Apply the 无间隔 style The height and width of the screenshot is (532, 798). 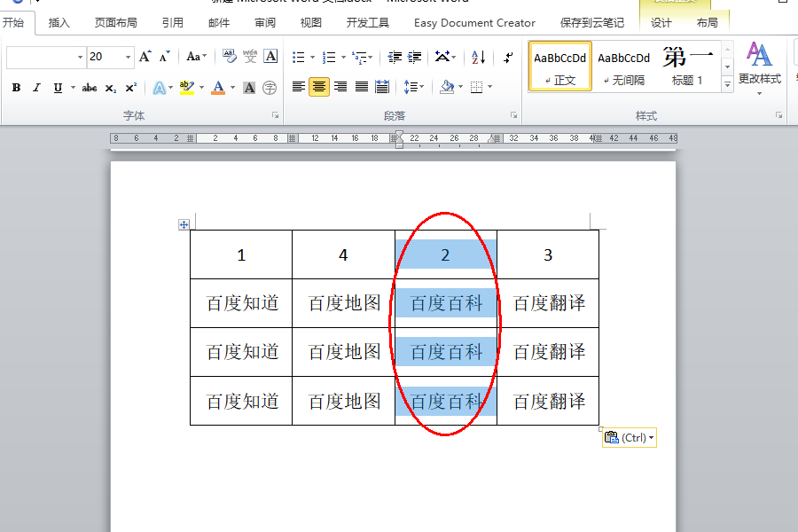[623, 66]
